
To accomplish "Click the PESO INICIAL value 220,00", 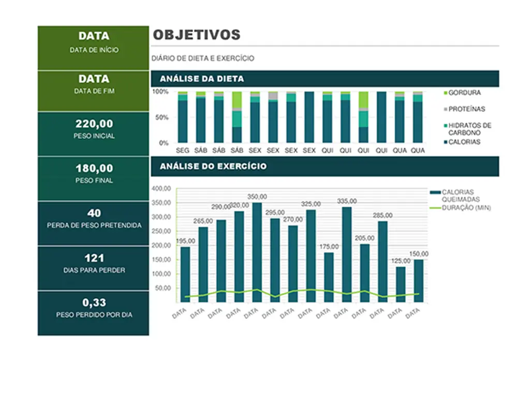I will click(x=94, y=124).
